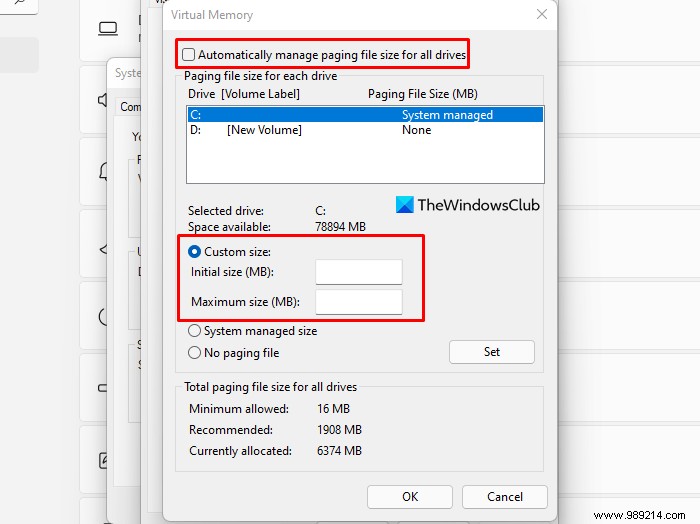Screen dimensions: 700x524
Task: Select drive C: System managed row
Action: (x=365, y=115)
